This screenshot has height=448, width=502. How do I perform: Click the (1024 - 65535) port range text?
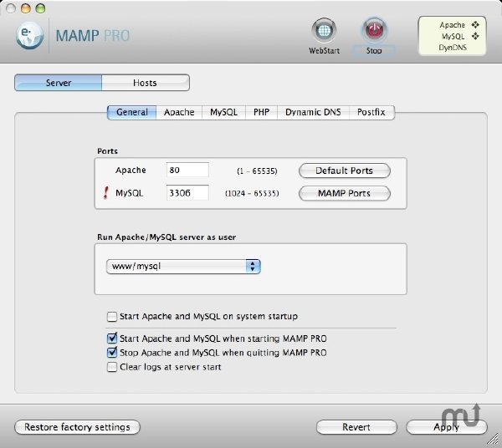[253, 193]
